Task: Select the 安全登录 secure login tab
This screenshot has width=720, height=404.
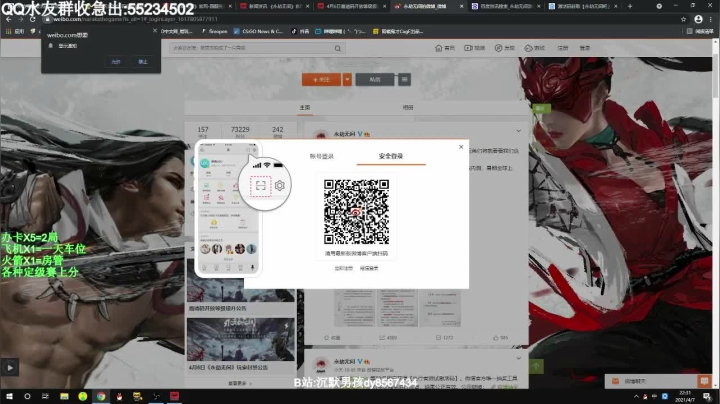Action: [391, 156]
